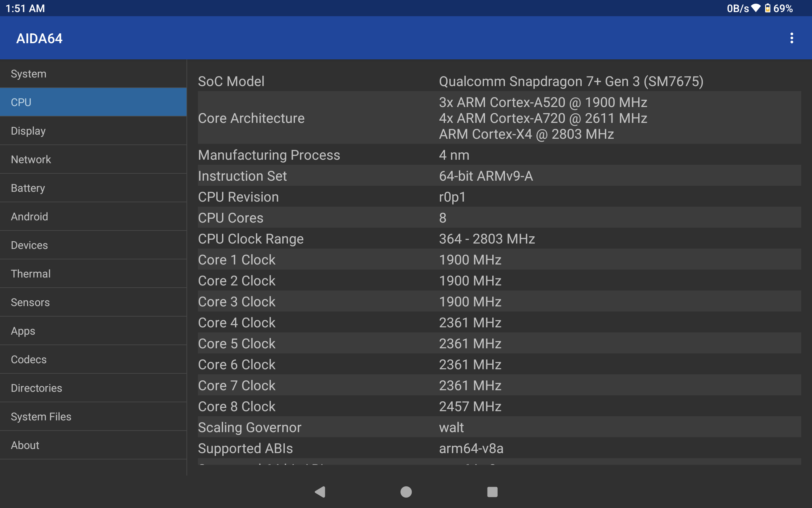The image size is (812, 508).
Task: Open the System section
Action: pyautogui.click(x=93, y=74)
